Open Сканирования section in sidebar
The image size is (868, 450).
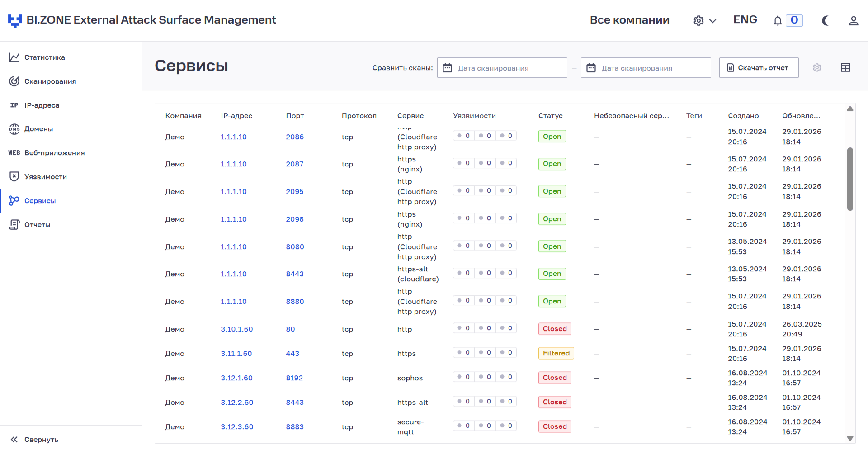50,81
